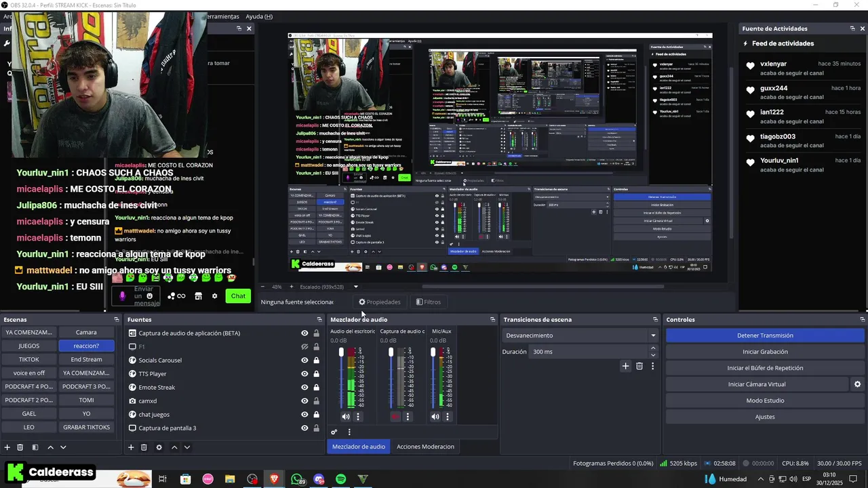Open source properties gear in Fuentes toolbar

(159, 447)
